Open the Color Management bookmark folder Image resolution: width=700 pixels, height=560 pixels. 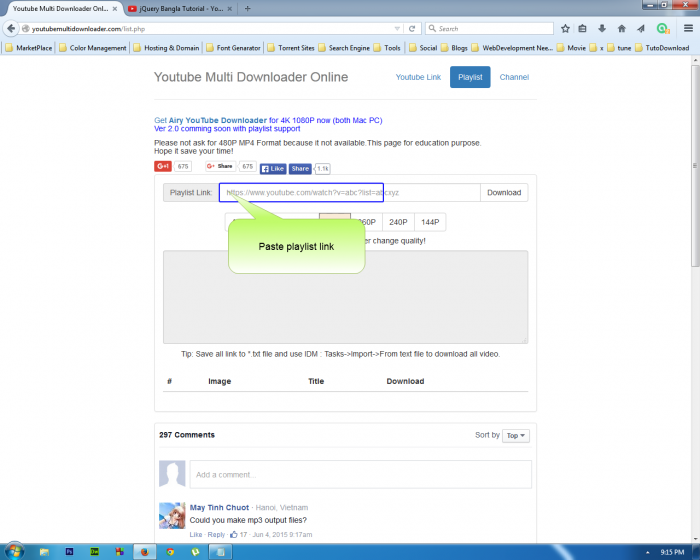coord(93,48)
